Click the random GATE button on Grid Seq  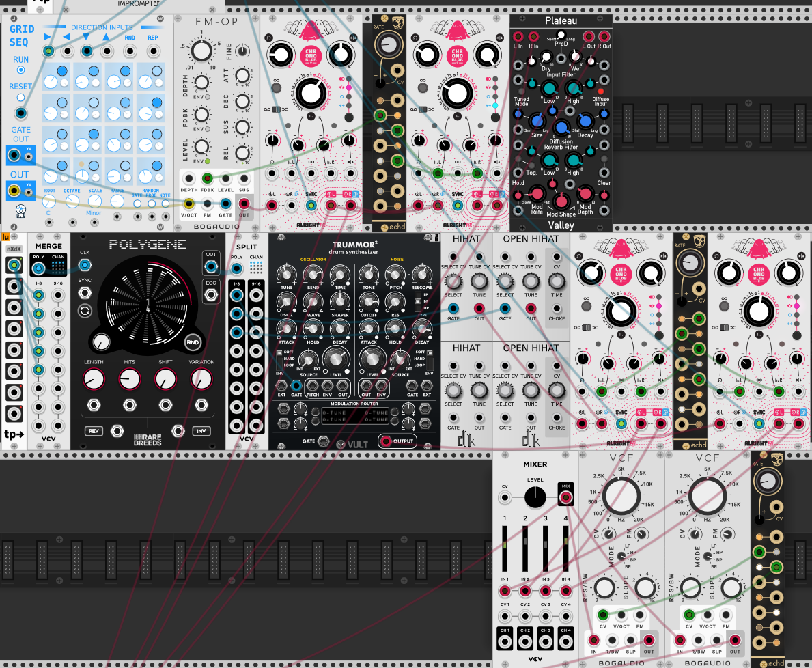coord(137,204)
